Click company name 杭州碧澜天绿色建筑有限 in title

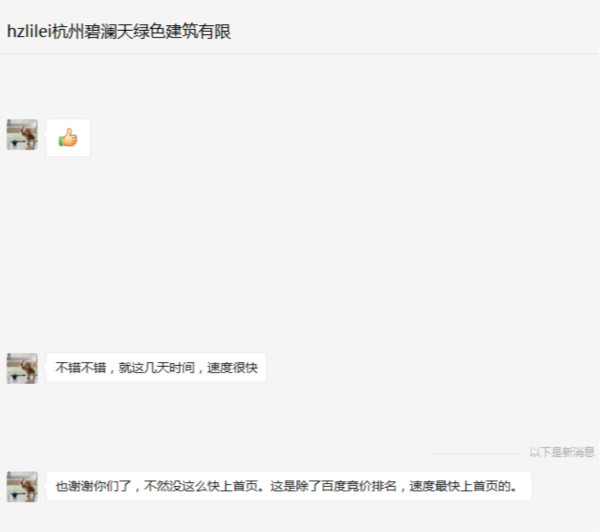142,31
